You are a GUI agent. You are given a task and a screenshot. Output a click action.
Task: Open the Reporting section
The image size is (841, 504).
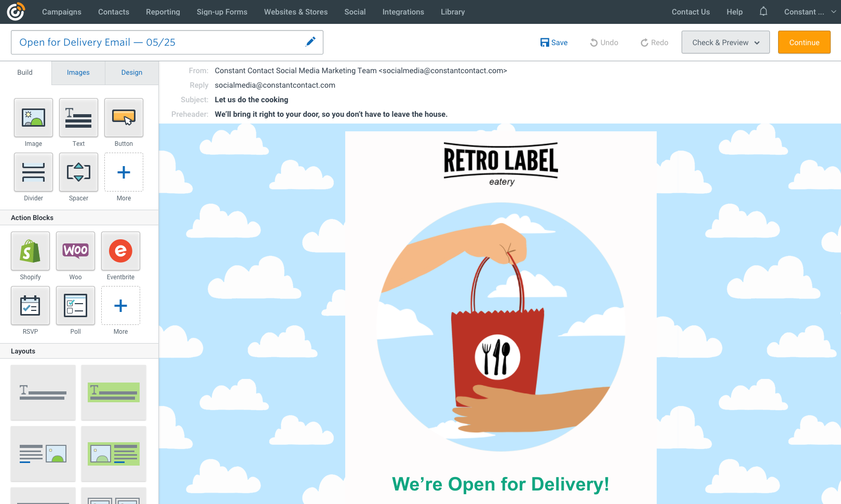click(163, 12)
